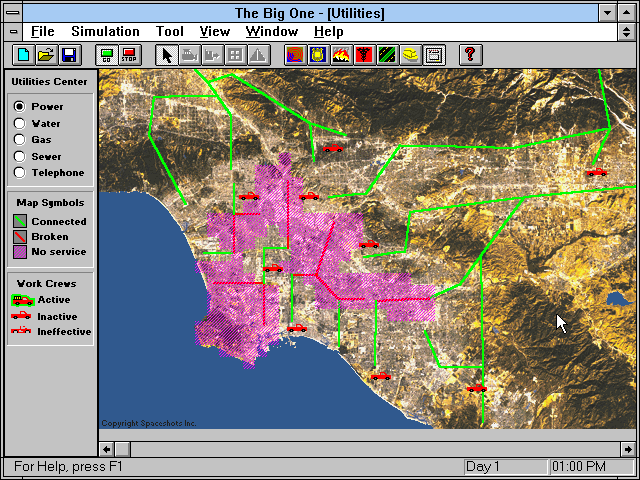The height and width of the screenshot is (480, 640).
Task: Select the Gas utility radio button
Action: [19, 140]
